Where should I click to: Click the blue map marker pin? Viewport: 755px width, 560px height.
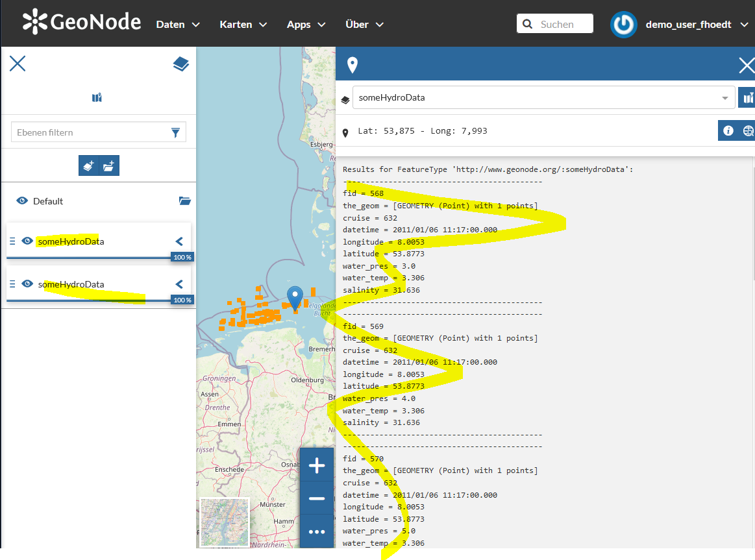[295, 298]
